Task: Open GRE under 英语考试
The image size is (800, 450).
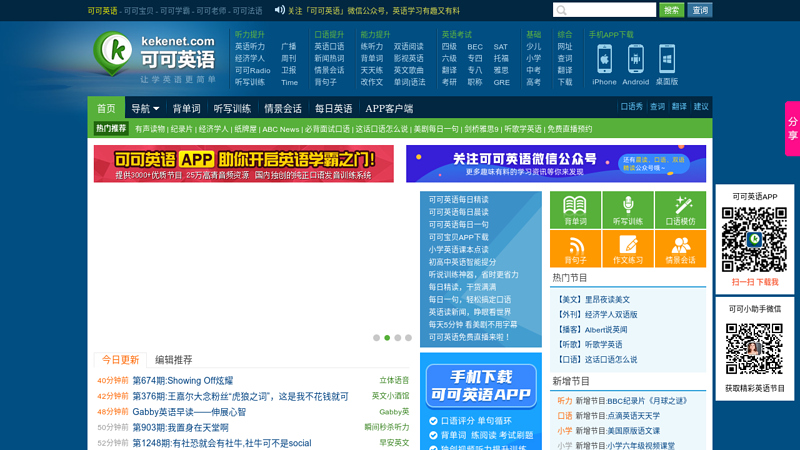Action: [x=502, y=82]
